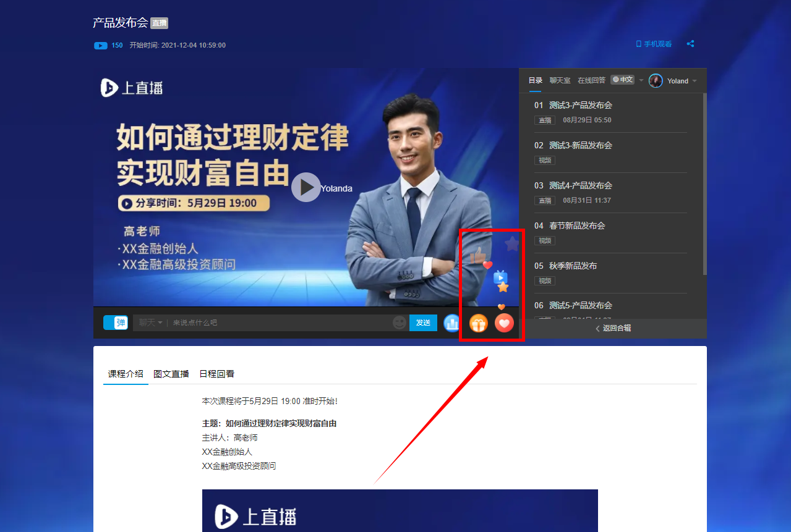The width and height of the screenshot is (791, 532).
Task: Click the 视频 tag under 05 秋季新品发布
Action: tap(545, 281)
